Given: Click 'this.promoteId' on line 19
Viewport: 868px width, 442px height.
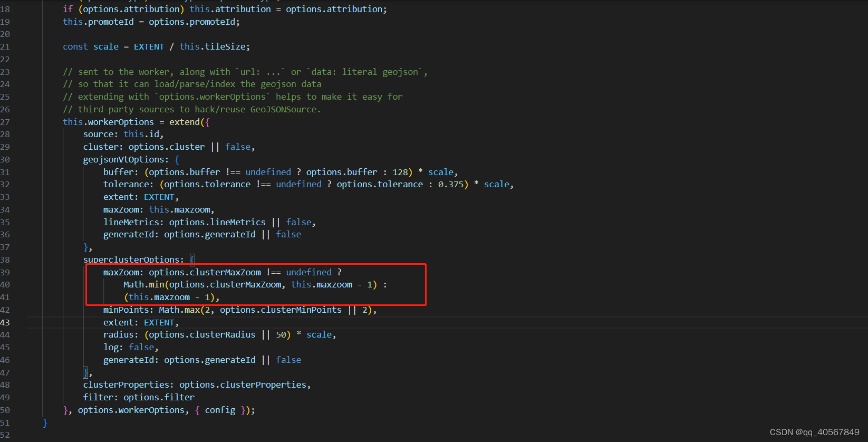Looking at the screenshot, I should click(98, 22).
